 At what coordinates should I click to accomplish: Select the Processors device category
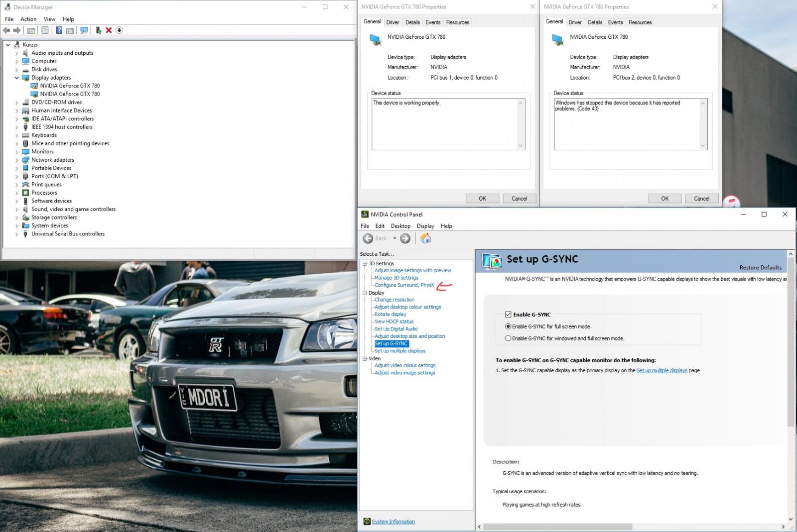point(44,193)
